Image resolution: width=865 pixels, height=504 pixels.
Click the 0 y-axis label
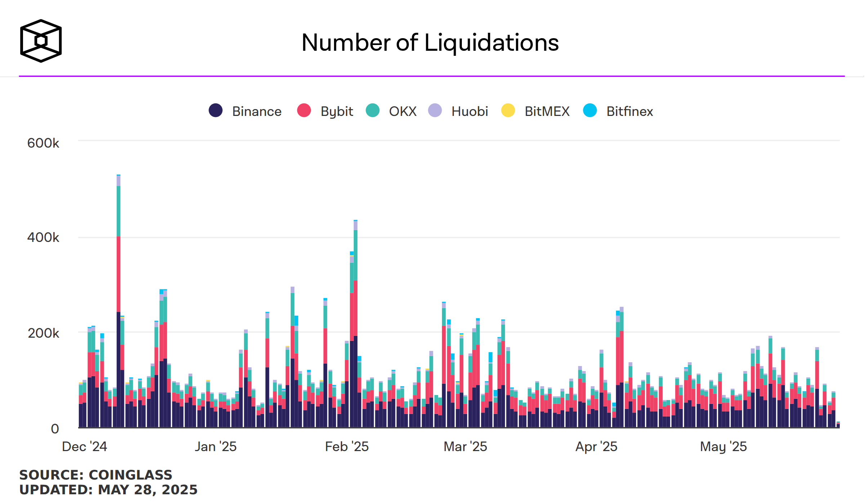coord(55,429)
